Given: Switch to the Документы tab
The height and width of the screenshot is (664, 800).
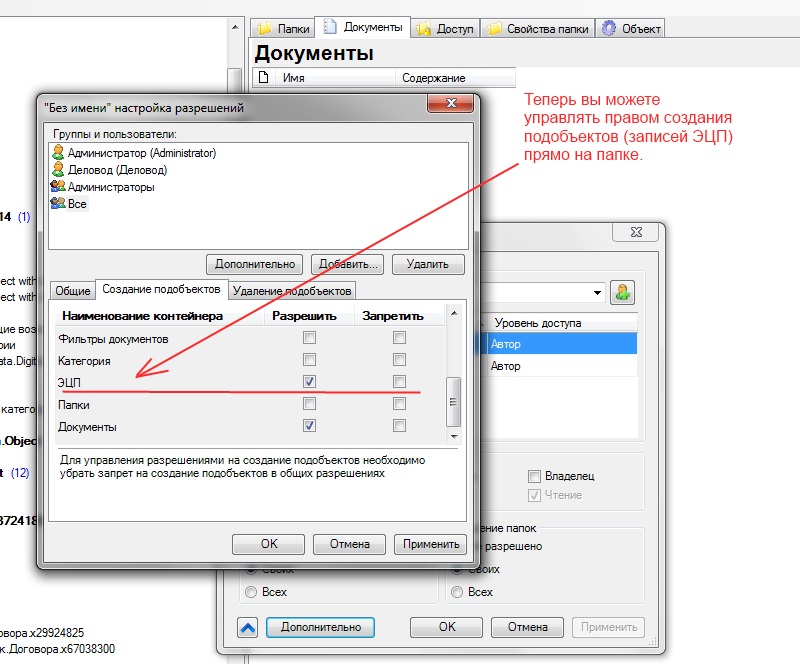Looking at the screenshot, I should pos(363,27).
